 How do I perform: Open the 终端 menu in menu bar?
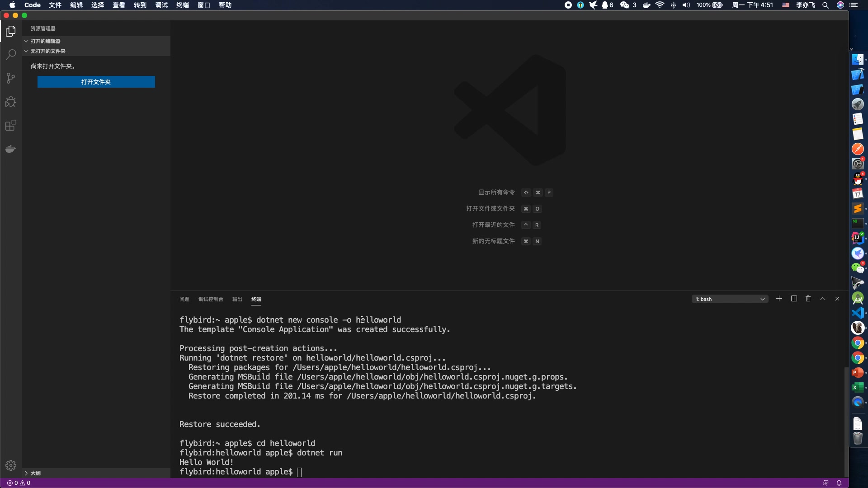click(x=183, y=5)
